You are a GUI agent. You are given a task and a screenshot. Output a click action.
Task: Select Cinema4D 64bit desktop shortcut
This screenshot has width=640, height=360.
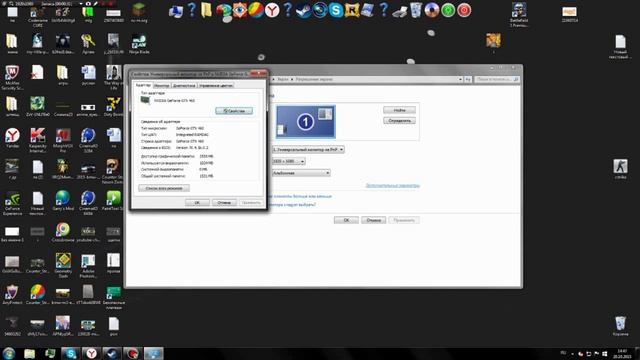coord(88,202)
